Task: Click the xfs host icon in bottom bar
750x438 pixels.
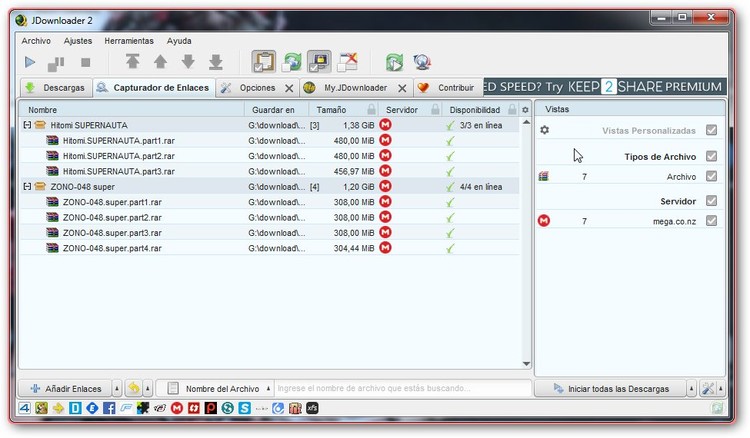Action: 312,408
